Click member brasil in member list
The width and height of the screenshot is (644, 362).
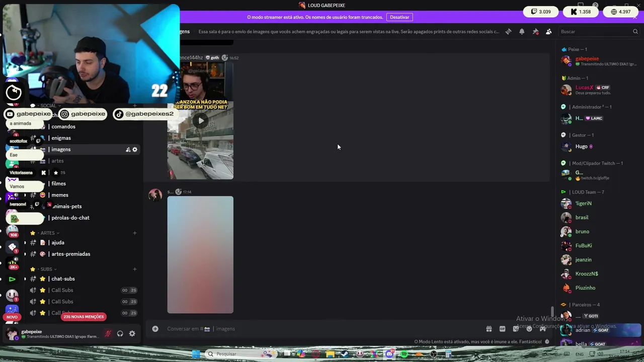[599, 218]
